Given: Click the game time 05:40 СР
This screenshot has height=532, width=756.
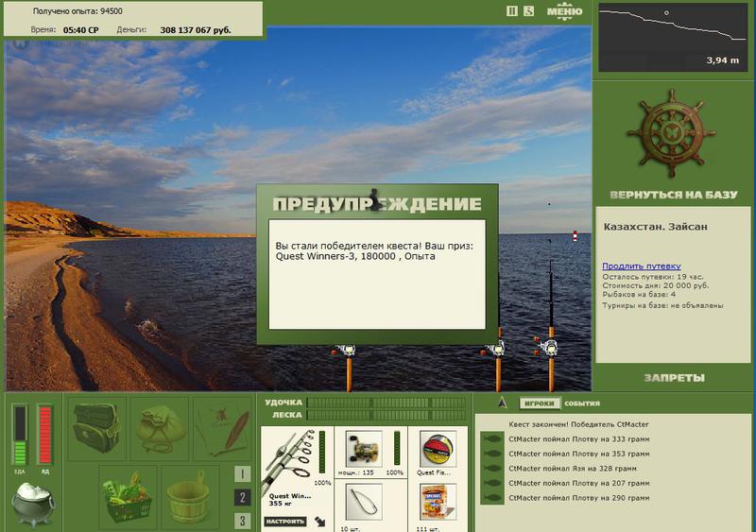Looking at the screenshot, I should tap(81, 30).
